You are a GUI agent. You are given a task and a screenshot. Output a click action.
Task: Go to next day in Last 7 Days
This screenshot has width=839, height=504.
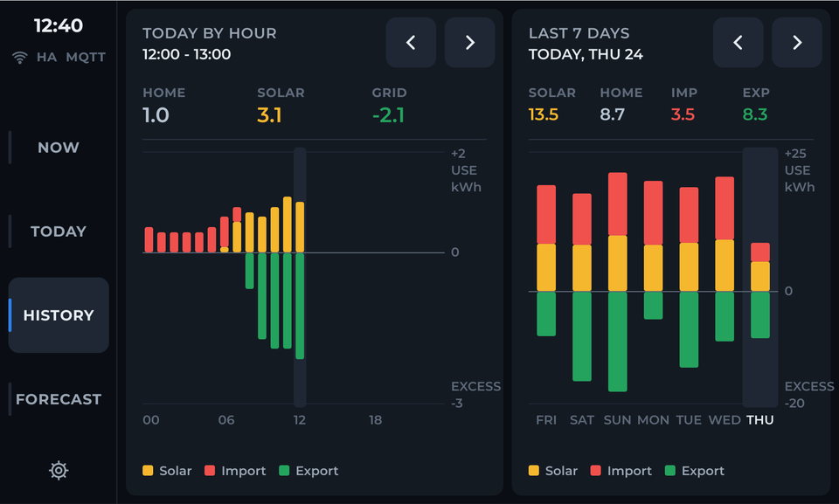pos(797,42)
